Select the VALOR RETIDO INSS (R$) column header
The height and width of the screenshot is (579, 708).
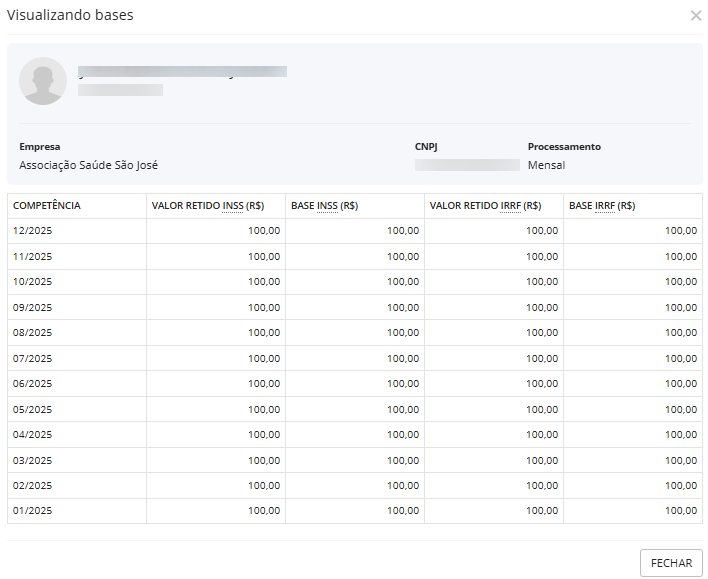(x=208, y=206)
